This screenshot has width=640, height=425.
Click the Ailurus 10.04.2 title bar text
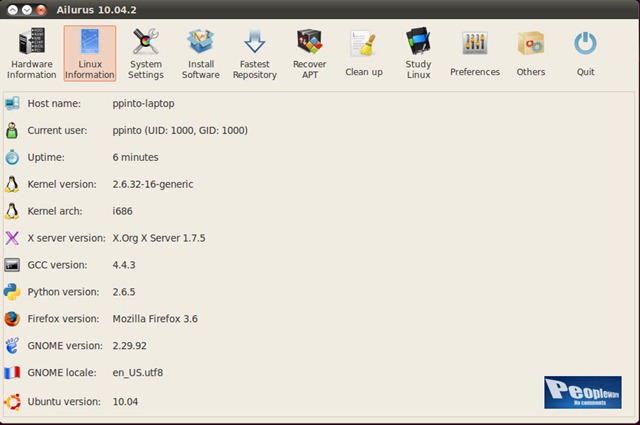(97, 10)
